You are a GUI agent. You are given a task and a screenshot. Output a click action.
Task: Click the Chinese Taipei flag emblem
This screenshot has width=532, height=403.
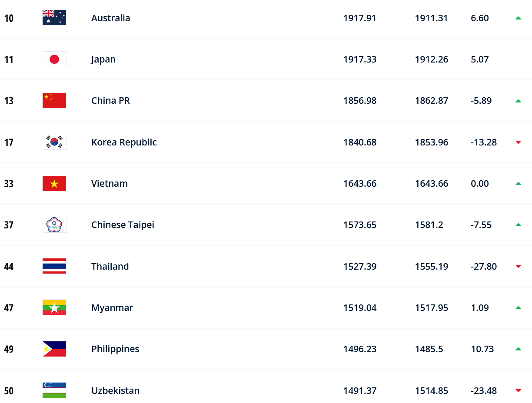click(54, 225)
